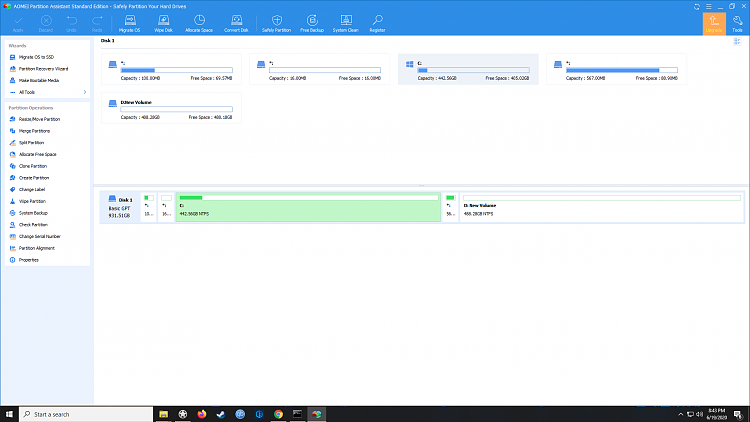Screen dimensions: 750x422
Task: Start Free Backup from the toolbar
Action: coord(312,23)
